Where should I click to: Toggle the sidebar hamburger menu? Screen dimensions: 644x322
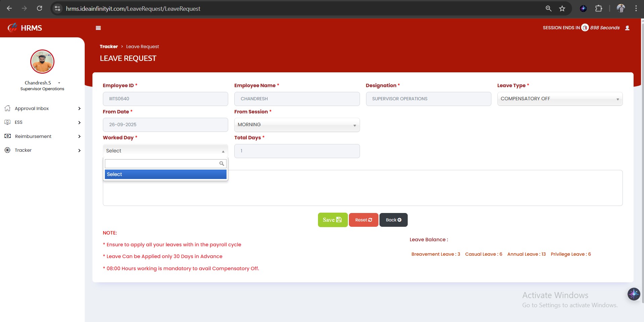98,28
